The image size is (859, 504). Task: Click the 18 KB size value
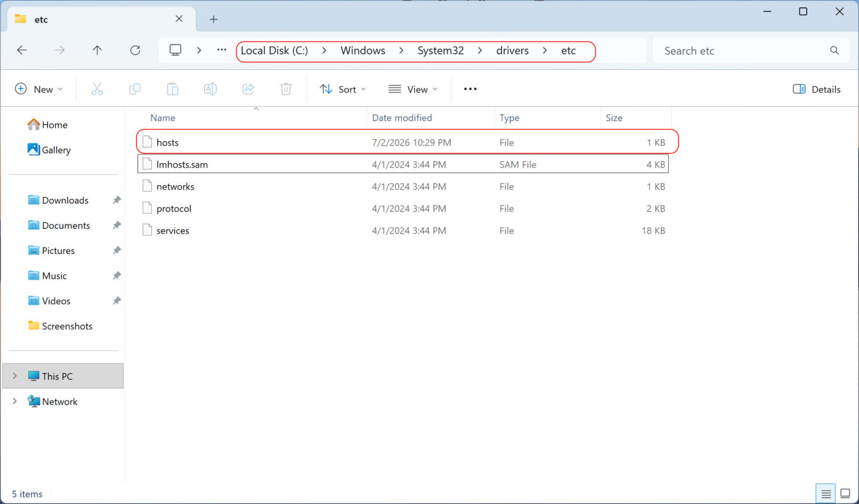pyautogui.click(x=653, y=231)
